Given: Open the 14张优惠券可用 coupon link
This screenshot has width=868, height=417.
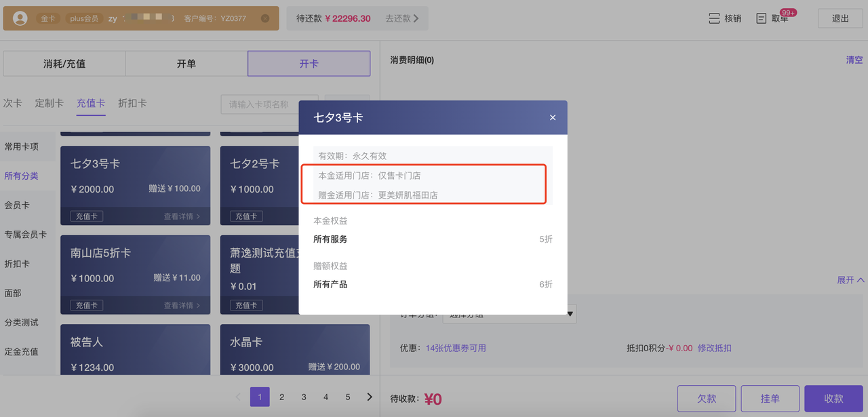Looking at the screenshot, I should point(456,348).
